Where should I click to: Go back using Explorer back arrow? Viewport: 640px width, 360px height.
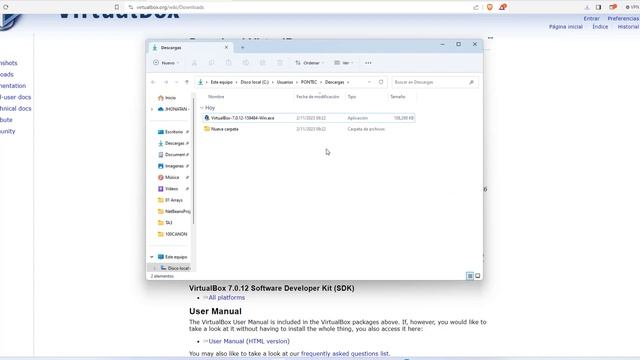[153, 82]
